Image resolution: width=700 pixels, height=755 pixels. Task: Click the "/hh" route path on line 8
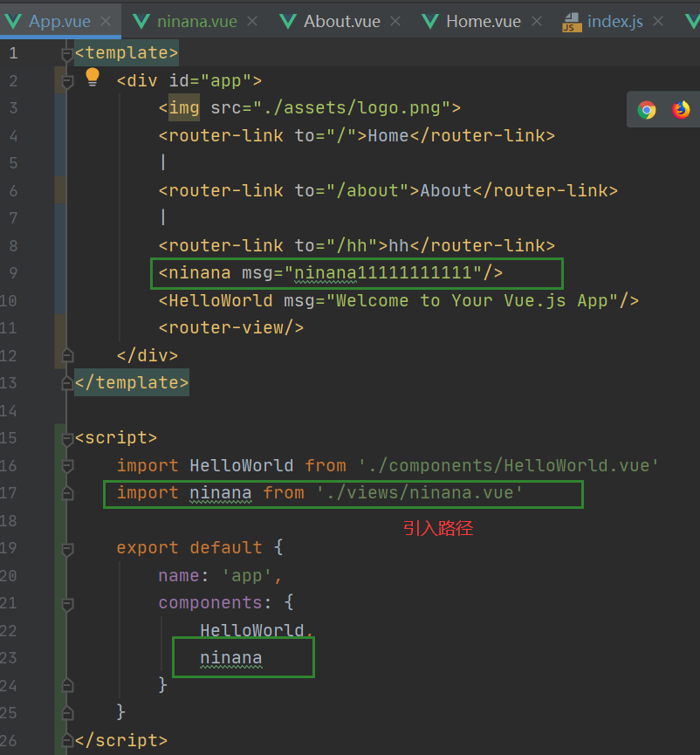[352, 245]
